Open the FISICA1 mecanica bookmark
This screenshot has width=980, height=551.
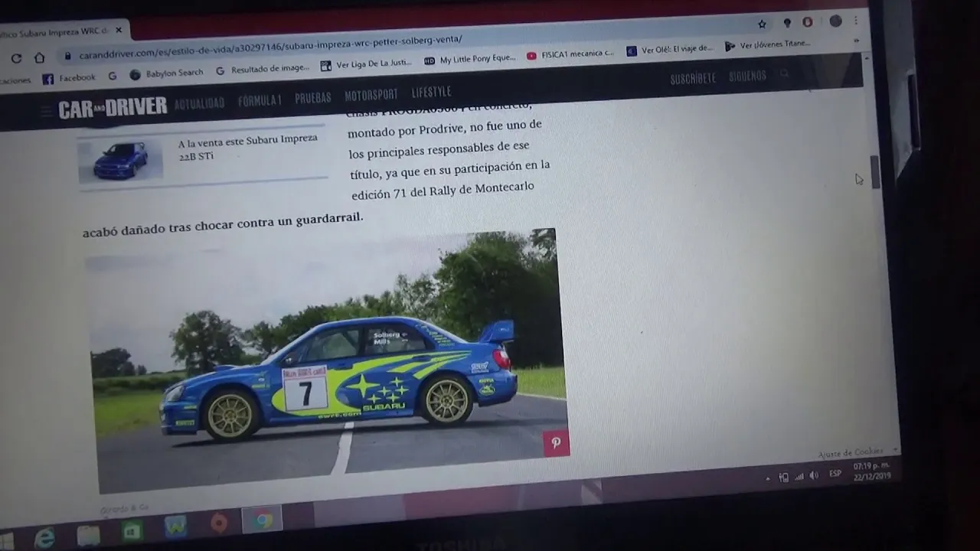[570, 54]
